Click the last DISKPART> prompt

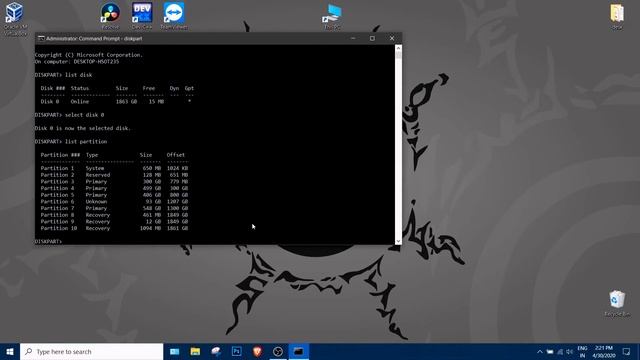tap(48, 241)
